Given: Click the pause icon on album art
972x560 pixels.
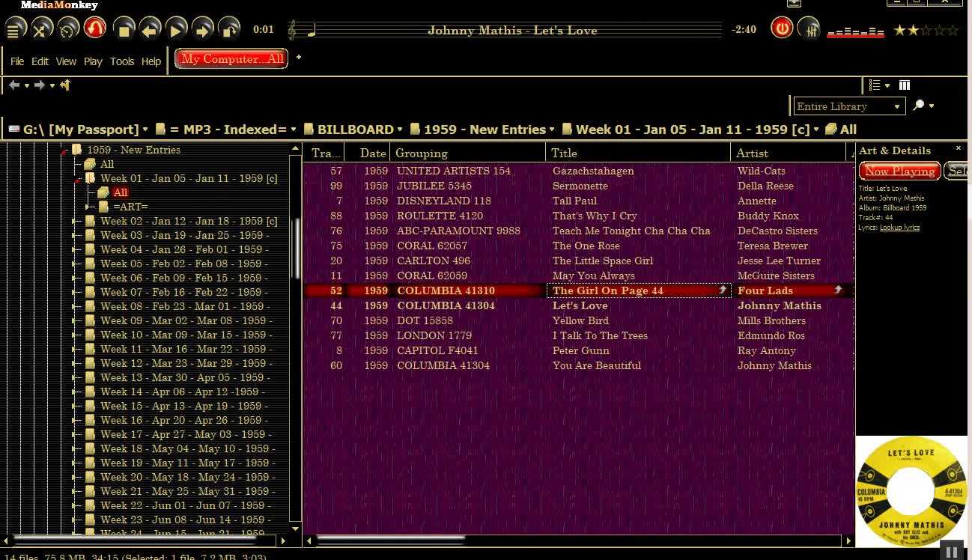Looking at the screenshot, I should [951, 553].
